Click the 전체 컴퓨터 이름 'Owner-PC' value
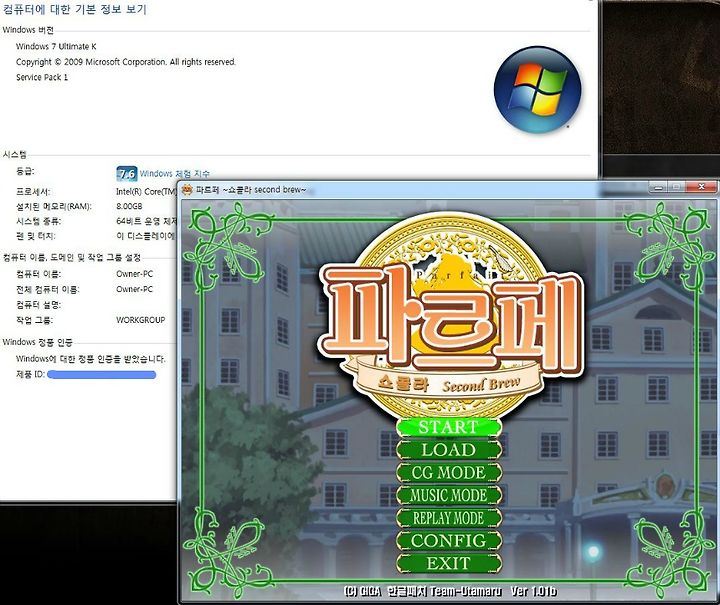This screenshot has width=720, height=605. [x=134, y=289]
